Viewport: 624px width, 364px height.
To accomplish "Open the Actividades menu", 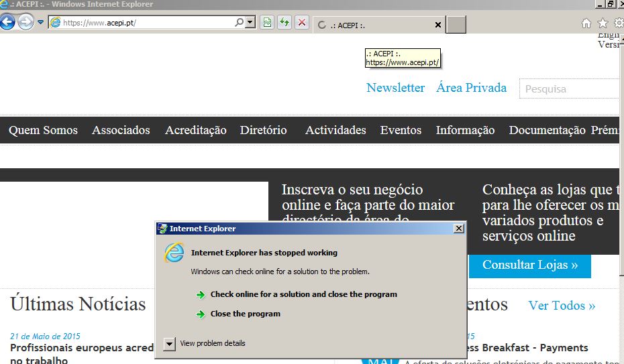I will [x=335, y=130].
